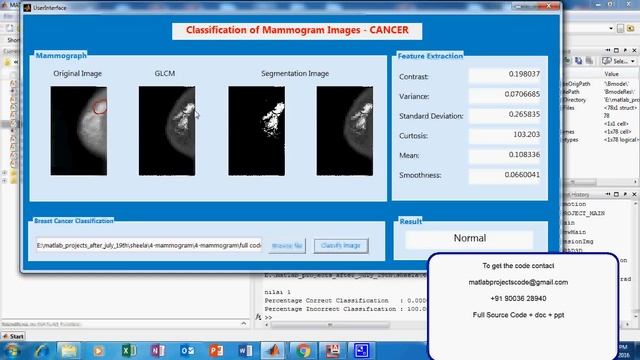
Task: Click the Workspace horizontal scrollbar right arrow
Action: pyautogui.click(x=635, y=182)
